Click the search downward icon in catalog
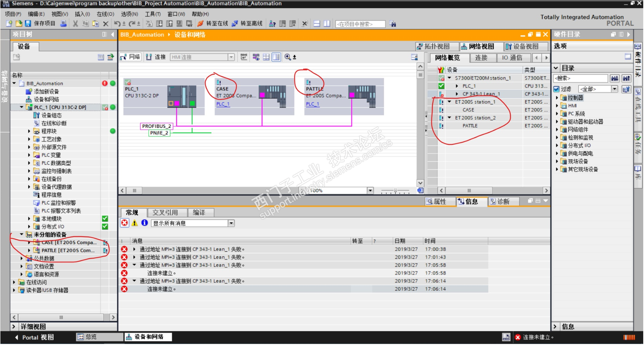 [x=615, y=78]
